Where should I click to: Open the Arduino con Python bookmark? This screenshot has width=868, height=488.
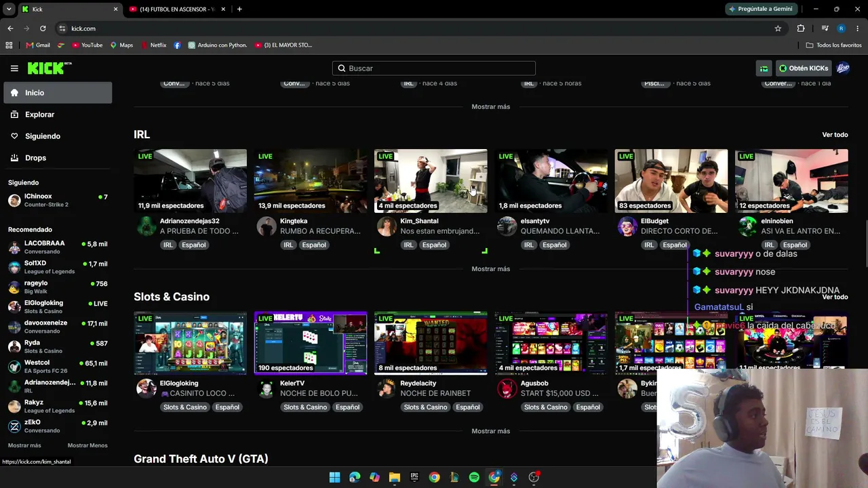pyautogui.click(x=218, y=45)
